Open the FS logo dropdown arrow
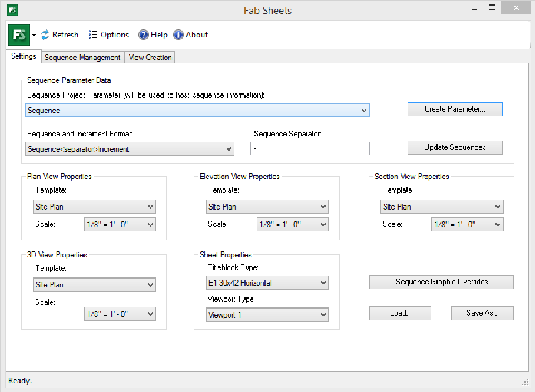This screenshot has height=392, width=535. [34, 35]
